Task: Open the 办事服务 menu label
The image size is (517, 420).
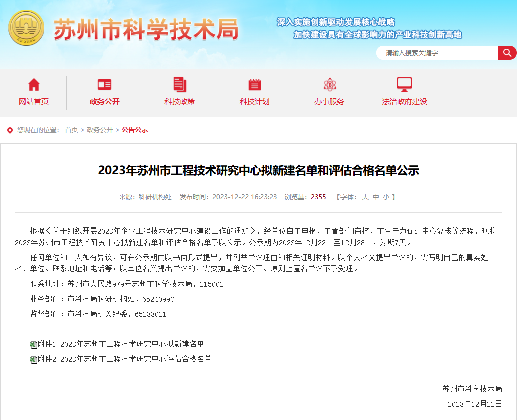Action: (329, 102)
